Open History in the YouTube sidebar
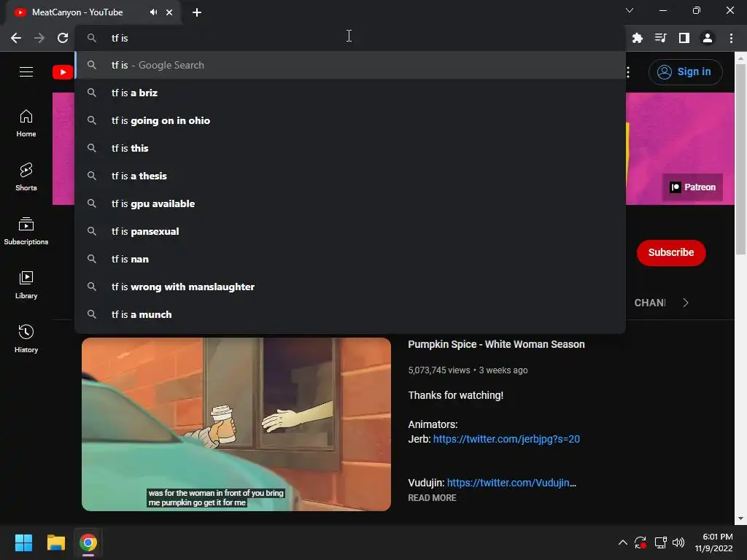The image size is (747, 560). click(x=26, y=338)
